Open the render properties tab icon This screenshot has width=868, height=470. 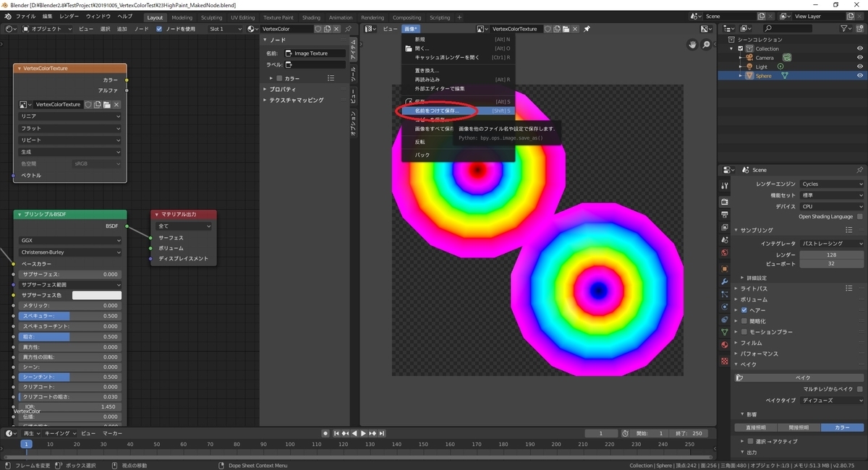(x=725, y=202)
